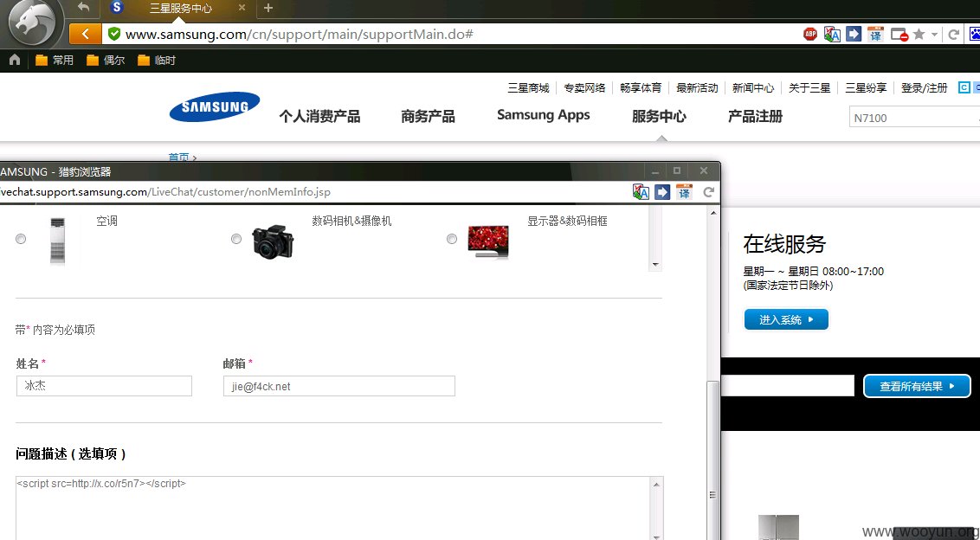Click the 登录/注册 link
980x540 pixels.
pyautogui.click(x=925, y=88)
